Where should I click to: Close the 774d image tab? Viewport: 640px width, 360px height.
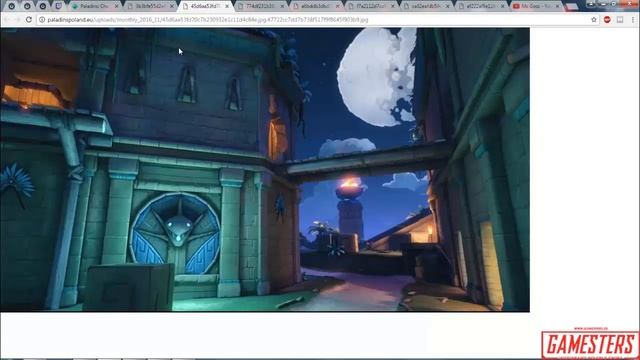point(282,7)
